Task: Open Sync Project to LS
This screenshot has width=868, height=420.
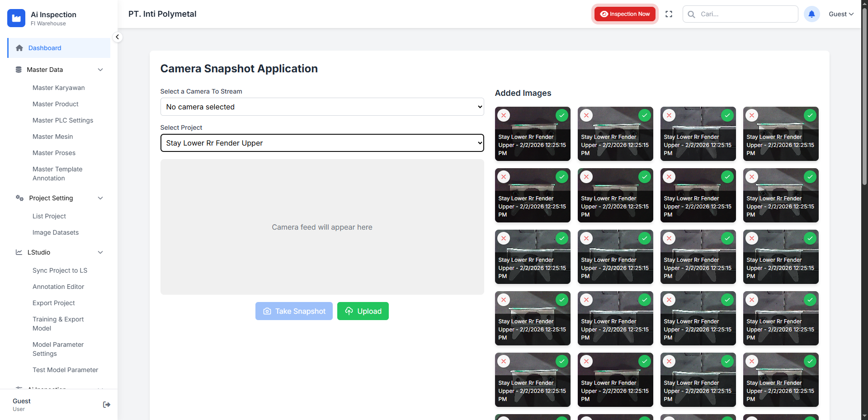Action: point(60,270)
